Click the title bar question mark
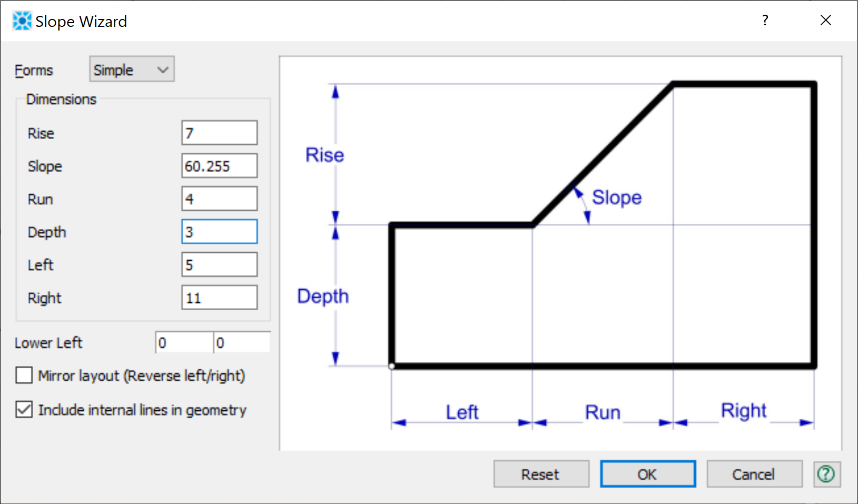The image size is (858, 504). 765,21
